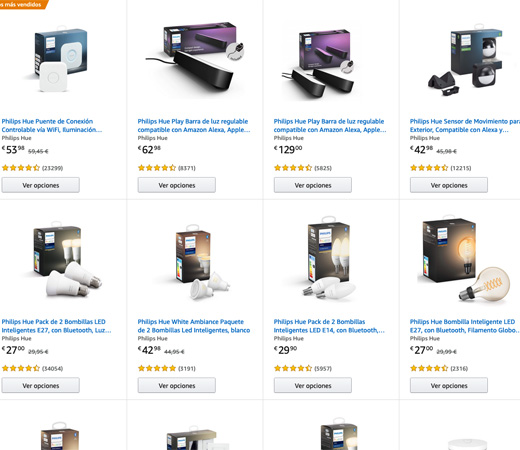View the 12215 star ratings of motion sensor
This screenshot has height=450, width=520.
click(x=440, y=168)
